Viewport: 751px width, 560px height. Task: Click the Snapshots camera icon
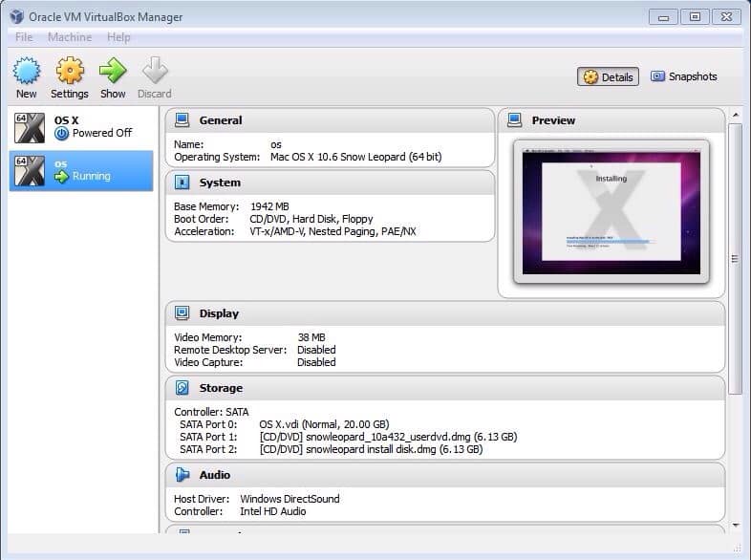point(657,76)
